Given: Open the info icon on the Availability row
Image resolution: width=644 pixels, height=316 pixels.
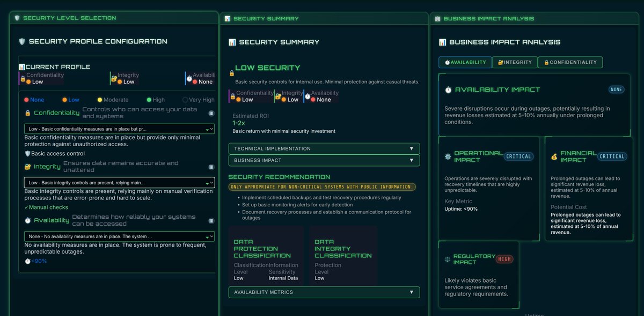Looking at the screenshot, I should (x=211, y=220).
